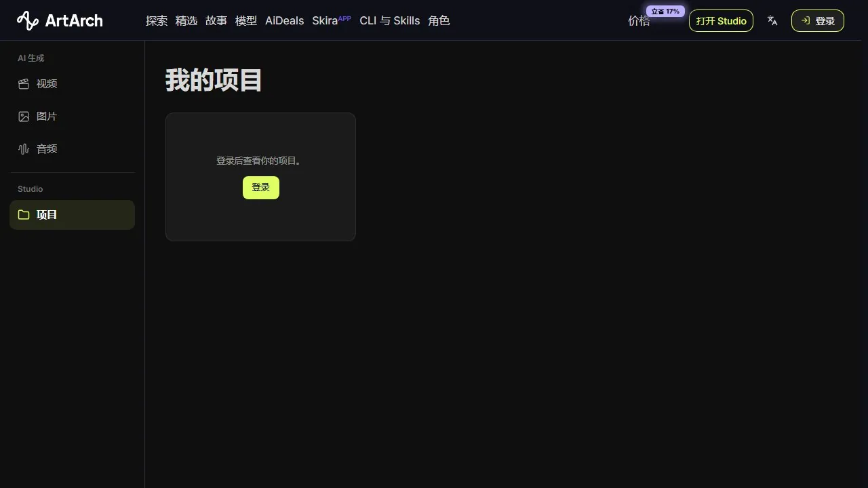Select 项目 under Studio in sidebar
The image size is (868, 488).
pyautogui.click(x=72, y=215)
